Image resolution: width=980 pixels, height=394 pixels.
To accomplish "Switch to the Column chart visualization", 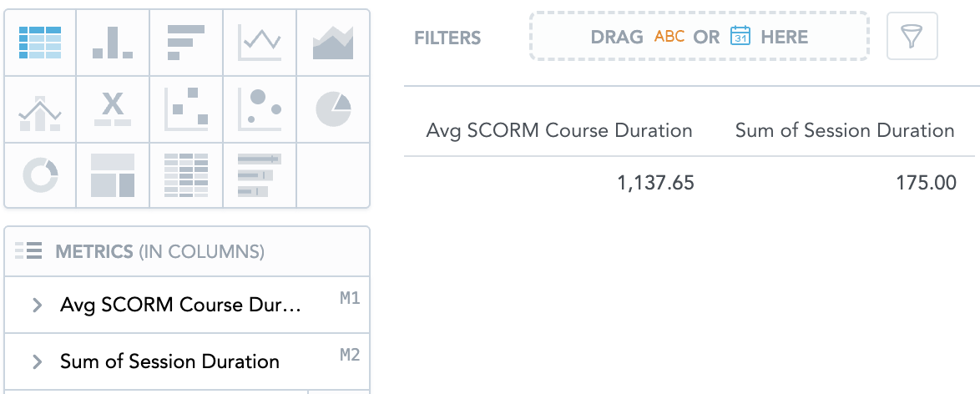I will coord(113,42).
